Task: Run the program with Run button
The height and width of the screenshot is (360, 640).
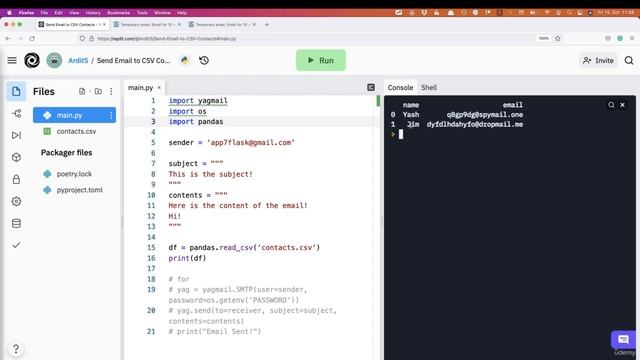Action: tap(321, 60)
